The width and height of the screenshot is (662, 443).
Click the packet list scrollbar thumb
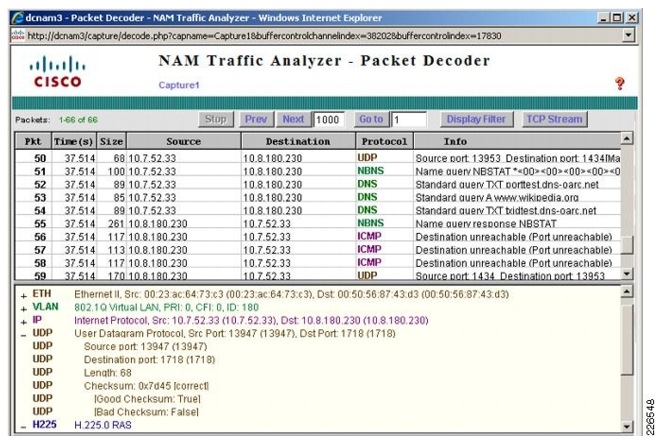[627, 245]
